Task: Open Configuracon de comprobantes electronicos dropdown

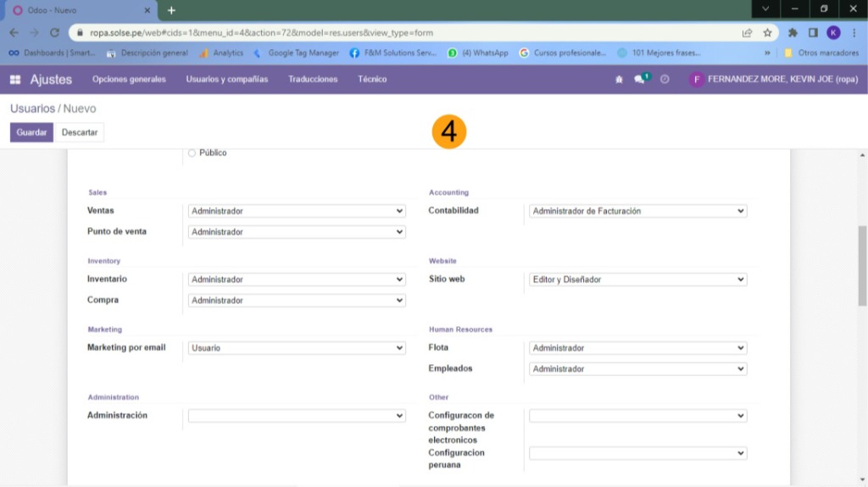Action: [x=637, y=416]
